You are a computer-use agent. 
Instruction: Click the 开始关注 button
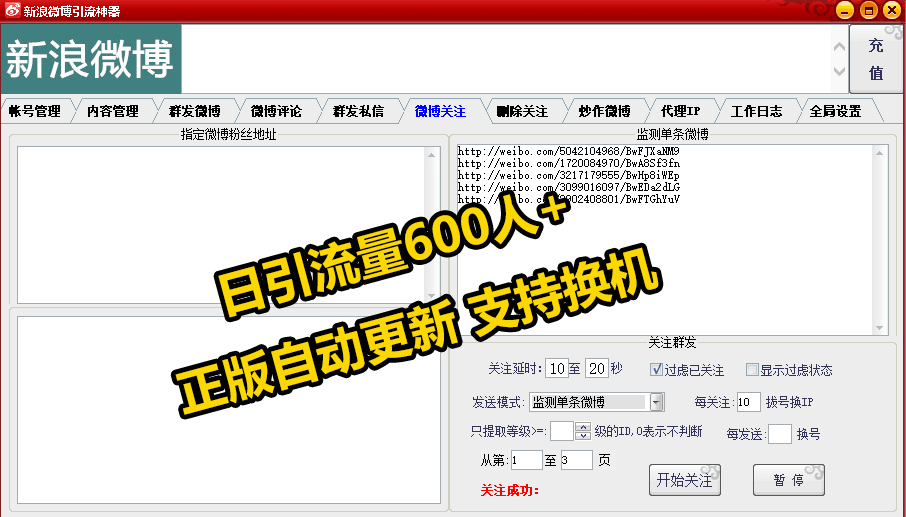point(685,480)
